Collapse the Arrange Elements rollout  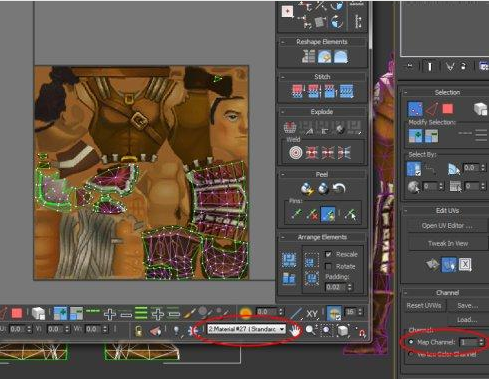click(x=283, y=237)
